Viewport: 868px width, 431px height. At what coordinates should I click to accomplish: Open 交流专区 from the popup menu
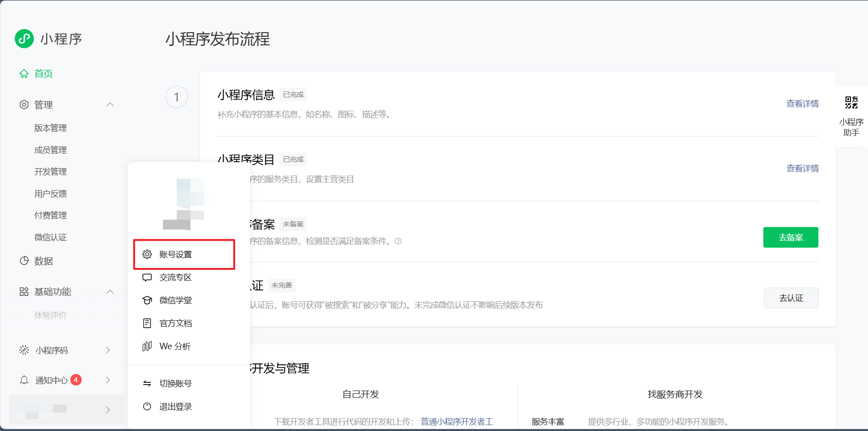pyautogui.click(x=175, y=278)
